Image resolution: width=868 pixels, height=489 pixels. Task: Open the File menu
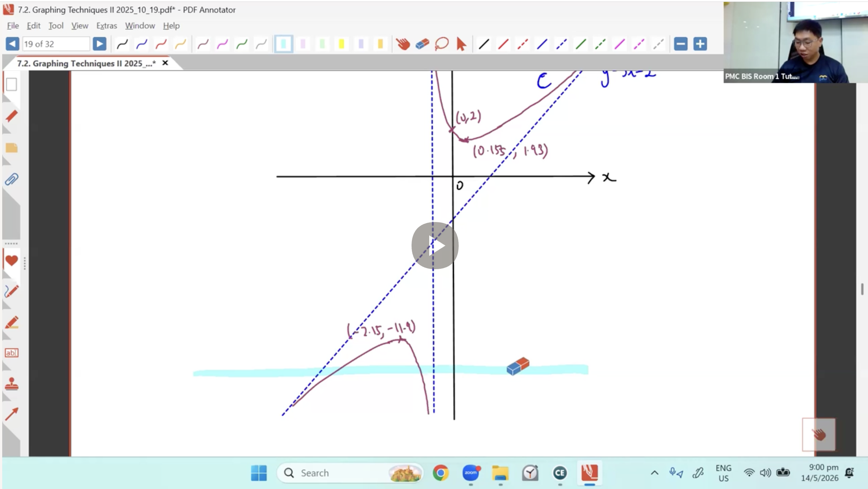click(13, 26)
